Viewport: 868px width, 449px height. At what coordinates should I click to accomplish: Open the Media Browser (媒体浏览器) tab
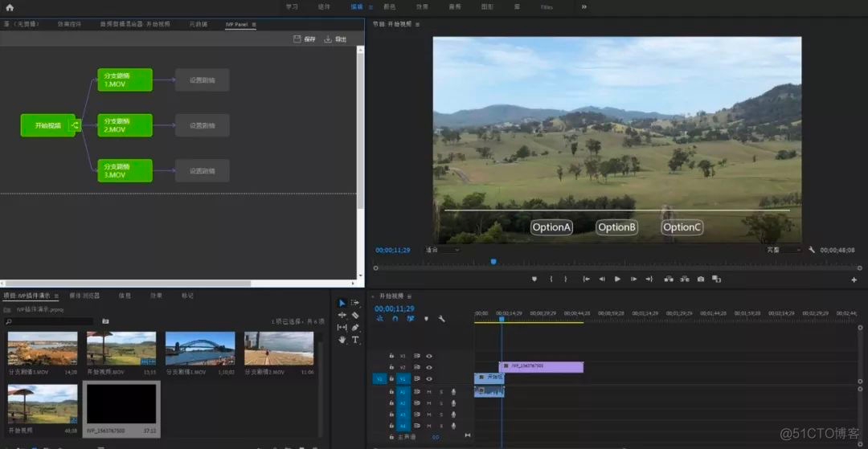(x=84, y=296)
